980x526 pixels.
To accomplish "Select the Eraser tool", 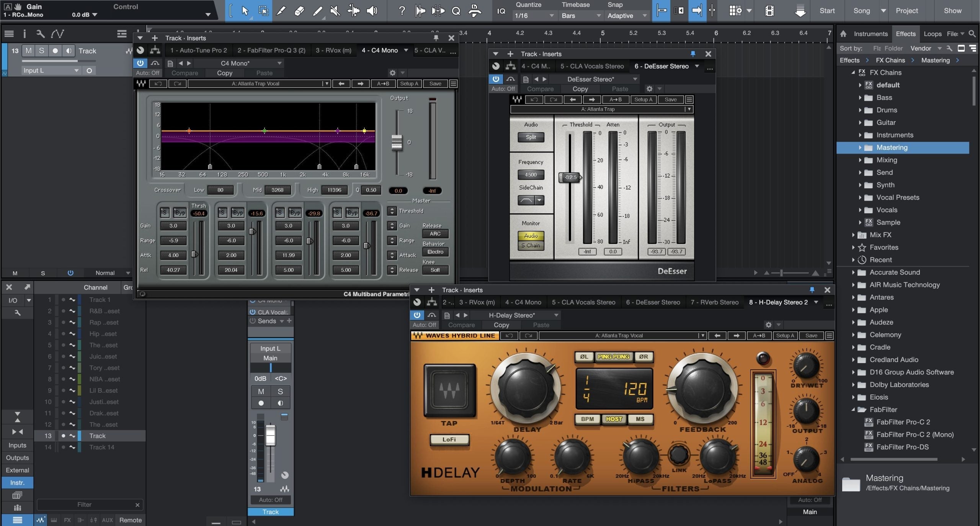I will pyautogui.click(x=299, y=11).
